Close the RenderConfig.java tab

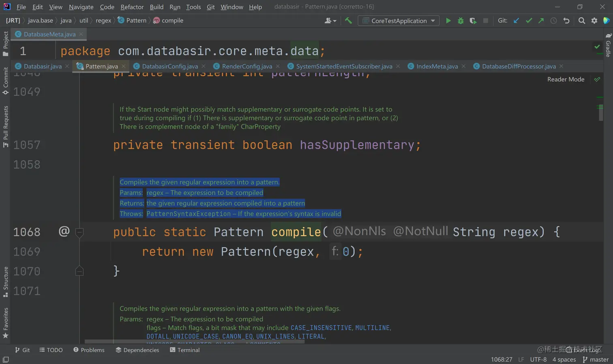(x=278, y=66)
